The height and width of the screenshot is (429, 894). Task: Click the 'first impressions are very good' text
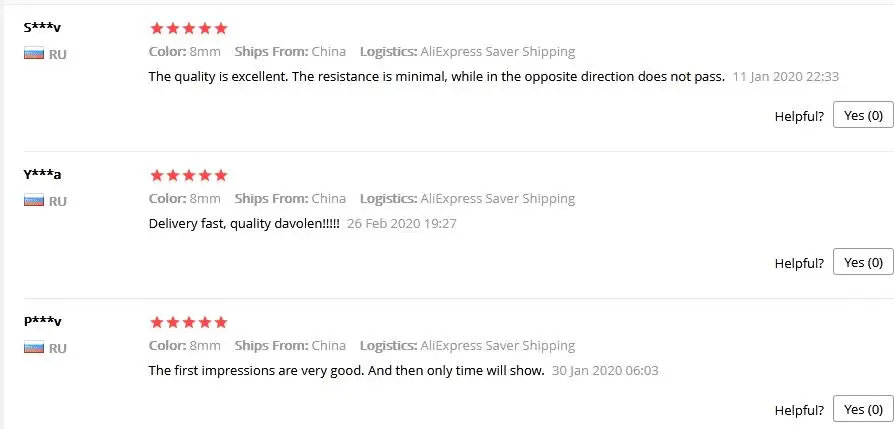346,371
